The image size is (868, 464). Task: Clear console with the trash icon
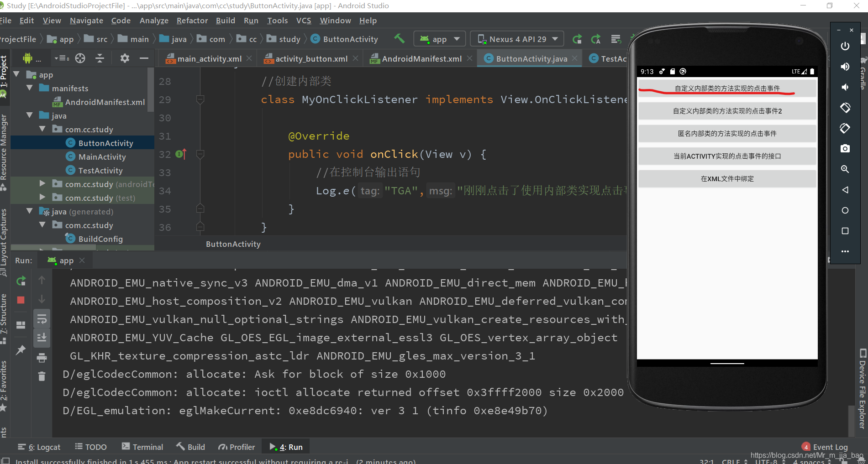[x=42, y=376]
